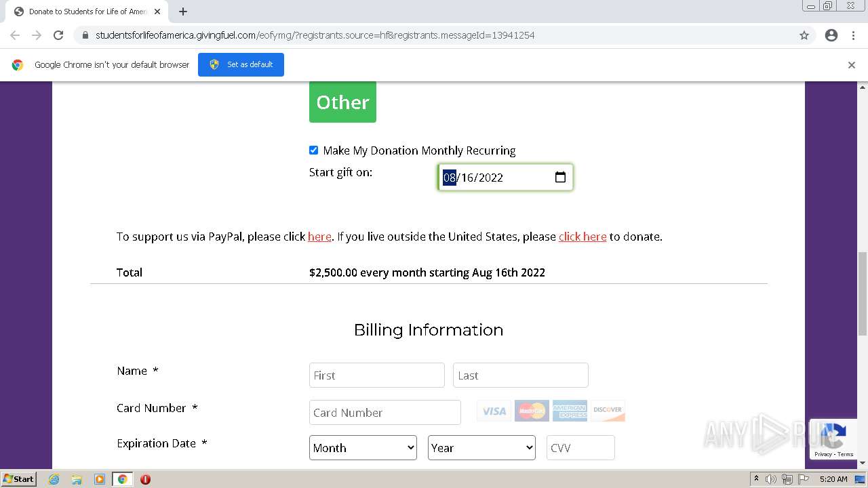Screen dimensions: 868x488
Task: Click the browser Back arrow
Action: pyautogui.click(x=15, y=35)
